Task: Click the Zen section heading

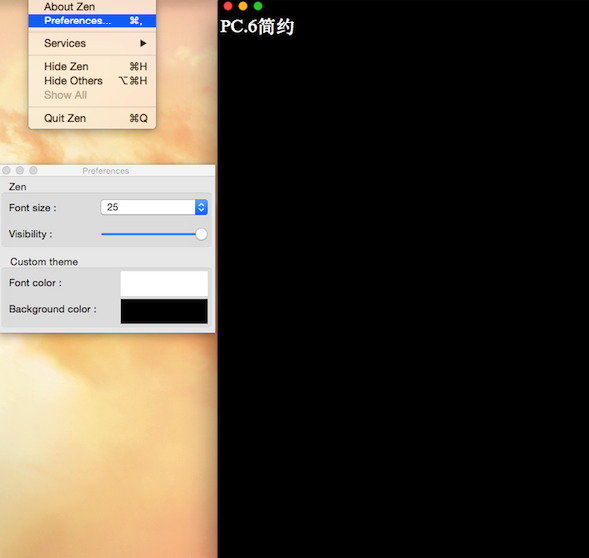Action: [18, 187]
